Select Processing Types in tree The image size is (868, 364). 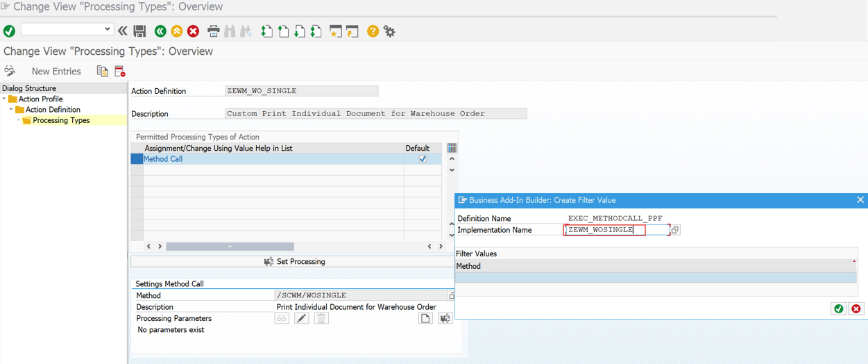tap(61, 120)
